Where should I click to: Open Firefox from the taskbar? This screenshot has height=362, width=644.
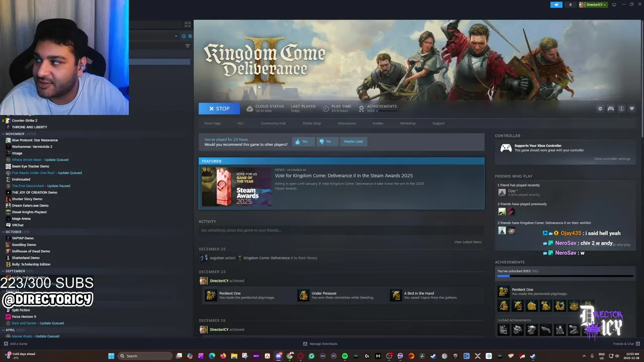click(223, 356)
